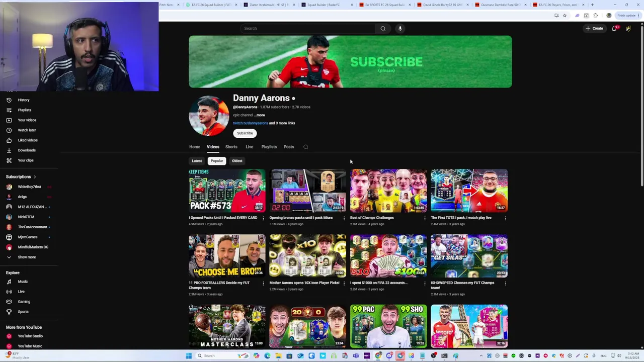Subscribe to Danny Aarons
The image size is (644, 362).
coord(245,133)
